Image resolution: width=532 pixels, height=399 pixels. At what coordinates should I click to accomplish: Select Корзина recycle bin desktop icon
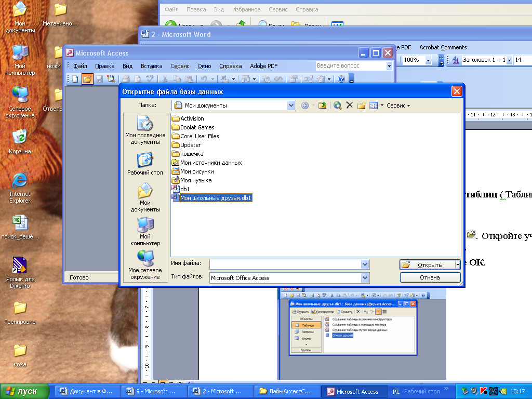pyautogui.click(x=20, y=142)
